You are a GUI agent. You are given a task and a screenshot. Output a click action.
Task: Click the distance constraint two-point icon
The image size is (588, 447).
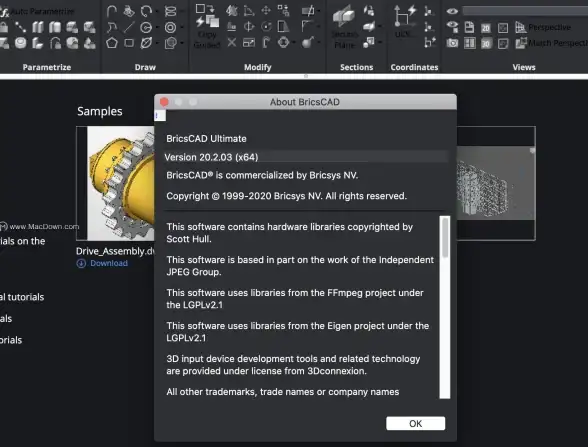click(x=20, y=27)
